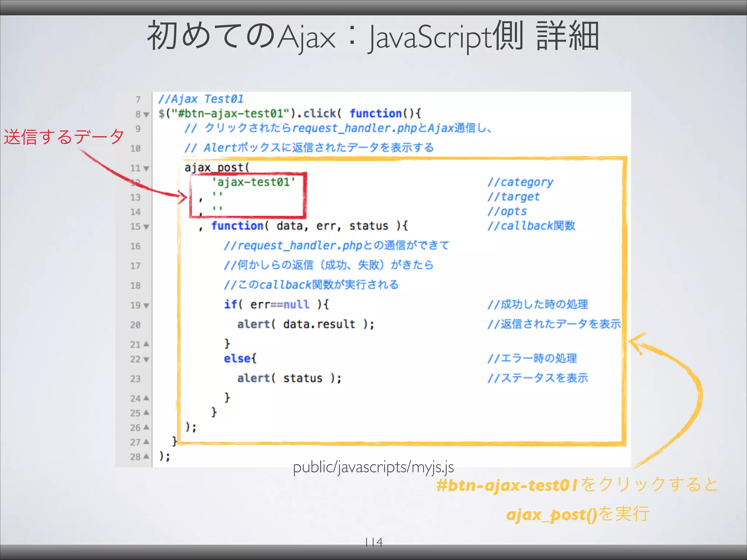Click the fold-end arrow at line 21
The image size is (747, 560).
click(146, 344)
